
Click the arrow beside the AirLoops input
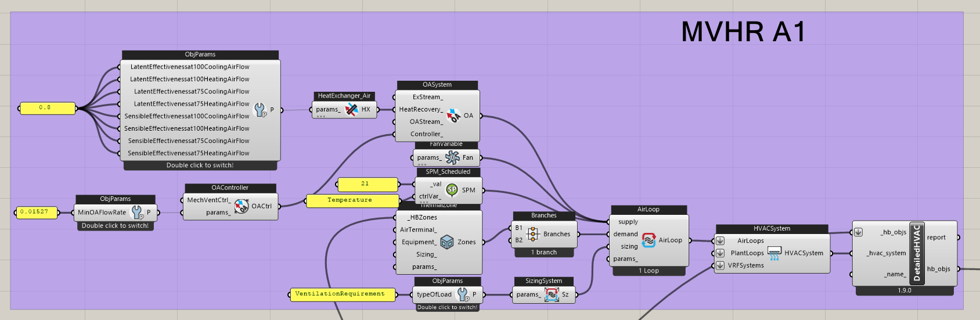(720, 240)
